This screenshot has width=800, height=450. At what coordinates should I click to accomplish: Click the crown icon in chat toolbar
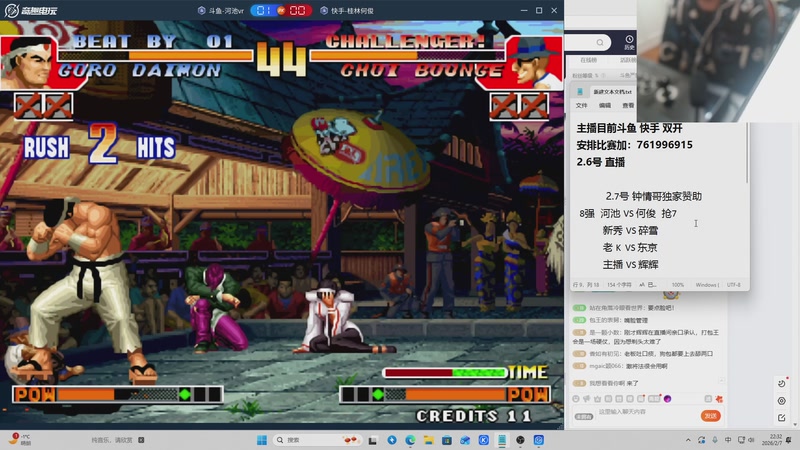click(597, 398)
